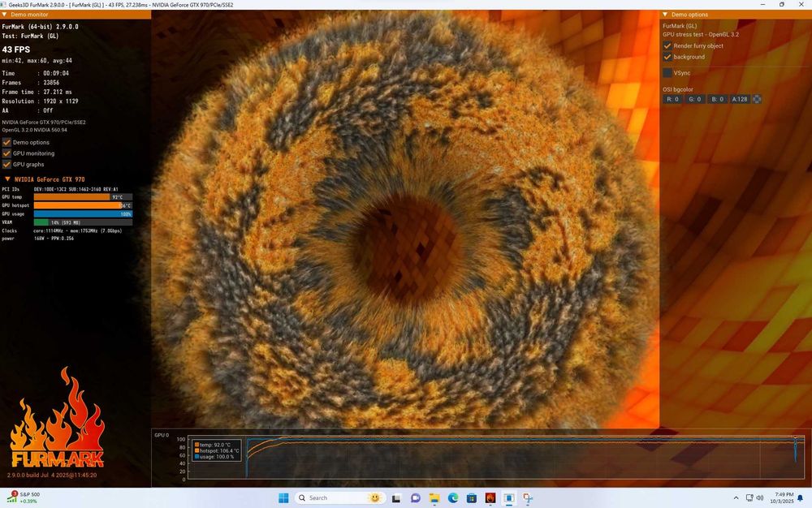Click the GPU hotspot temperature bar
This screenshot has width=812, height=508.
pyautogui.click(x=83, y=205)
